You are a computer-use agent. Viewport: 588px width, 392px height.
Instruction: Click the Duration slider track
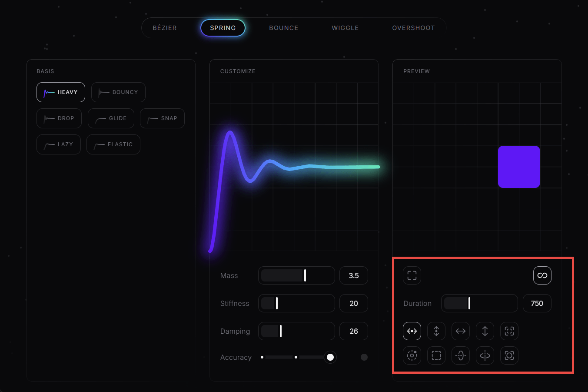[479, 303]
